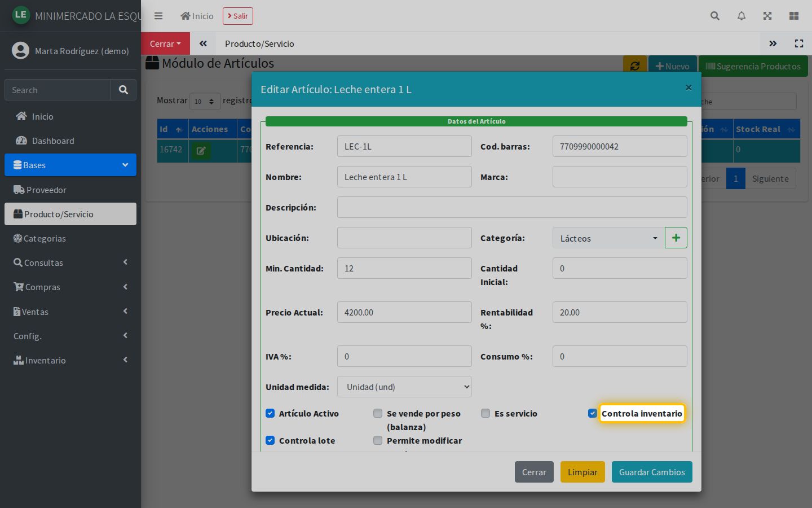The width and height of the screenshot is (812, 508).
Task: Add new category with green plus button
Action: point(676,238)
